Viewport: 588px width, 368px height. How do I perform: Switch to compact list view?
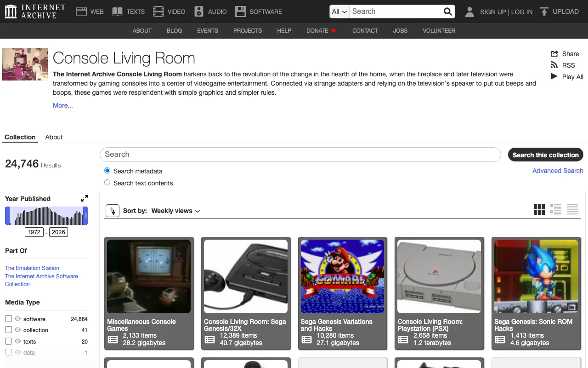point(572,210)
